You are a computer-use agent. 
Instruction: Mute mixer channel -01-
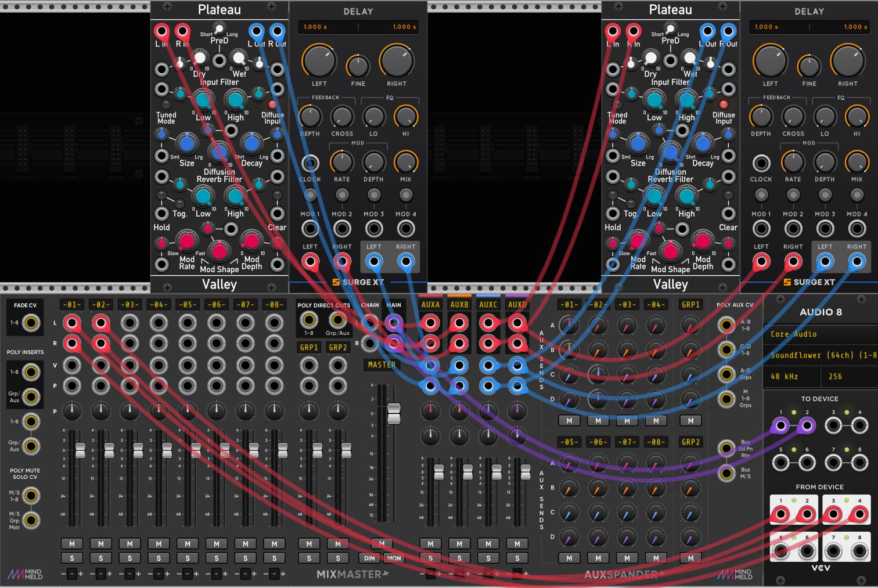72,544
